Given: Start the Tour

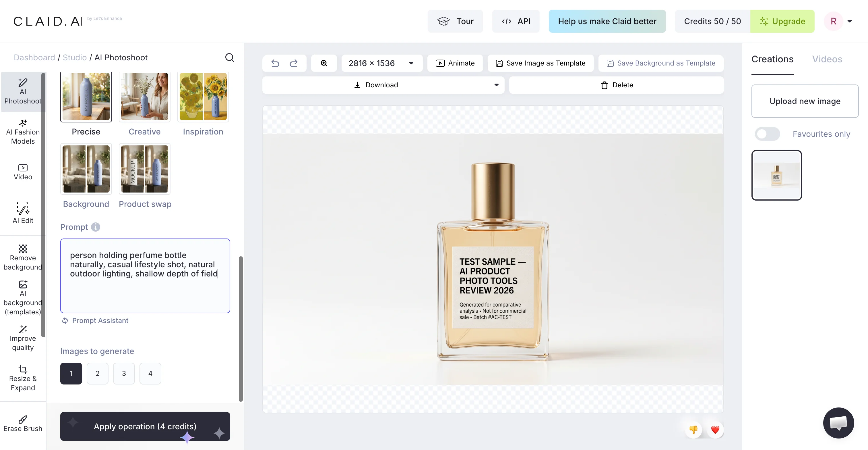Looking at the screenshot, I should pos(455,21).
